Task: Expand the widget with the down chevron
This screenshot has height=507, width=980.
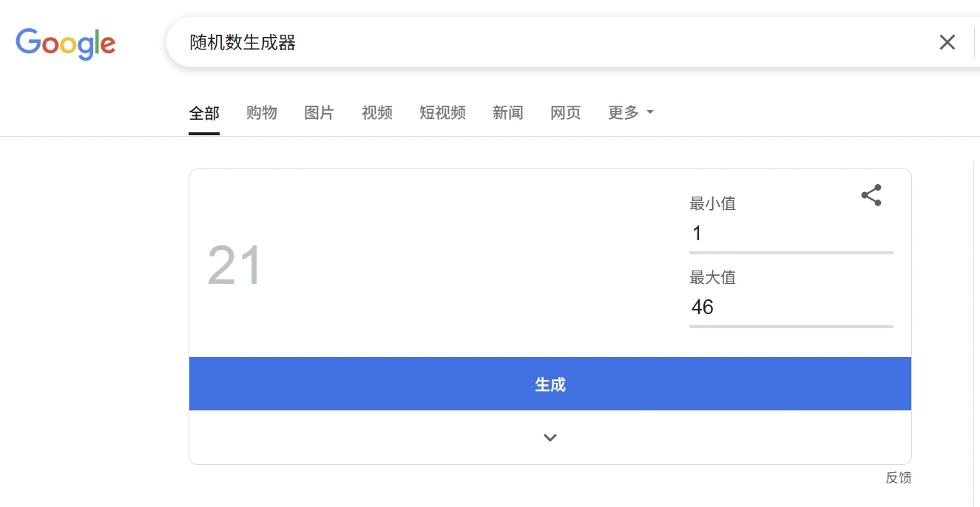Action: click(x=550, y=438)
